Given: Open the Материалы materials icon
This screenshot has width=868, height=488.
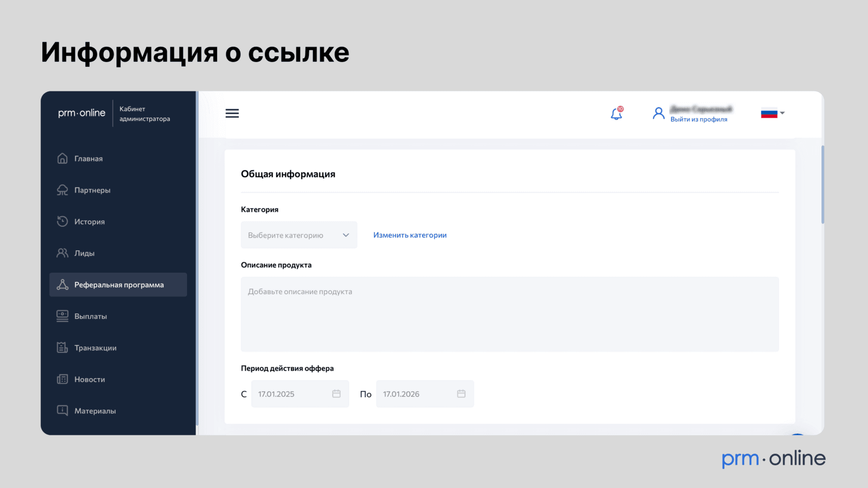Looking at the screenshot, I should pyautogui.click(x=62, y=411).
